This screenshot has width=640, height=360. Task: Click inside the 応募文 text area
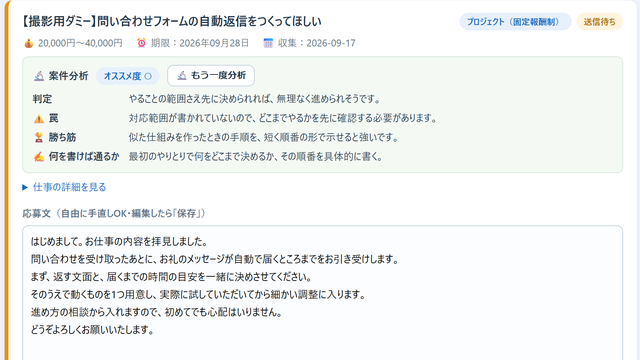pyautogui.click(x=322, y=293)
